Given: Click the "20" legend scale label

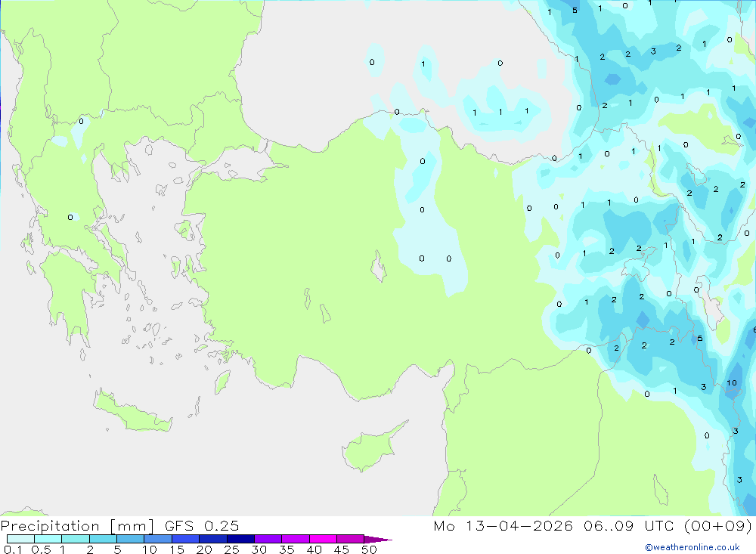Looking at the screenshot, I should click(x=204, y=549).
